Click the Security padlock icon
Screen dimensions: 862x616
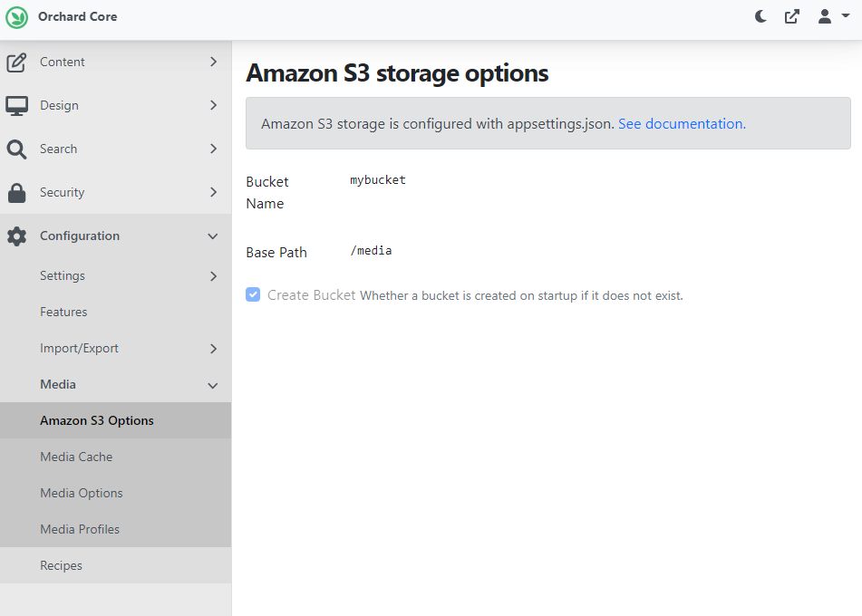16,192
